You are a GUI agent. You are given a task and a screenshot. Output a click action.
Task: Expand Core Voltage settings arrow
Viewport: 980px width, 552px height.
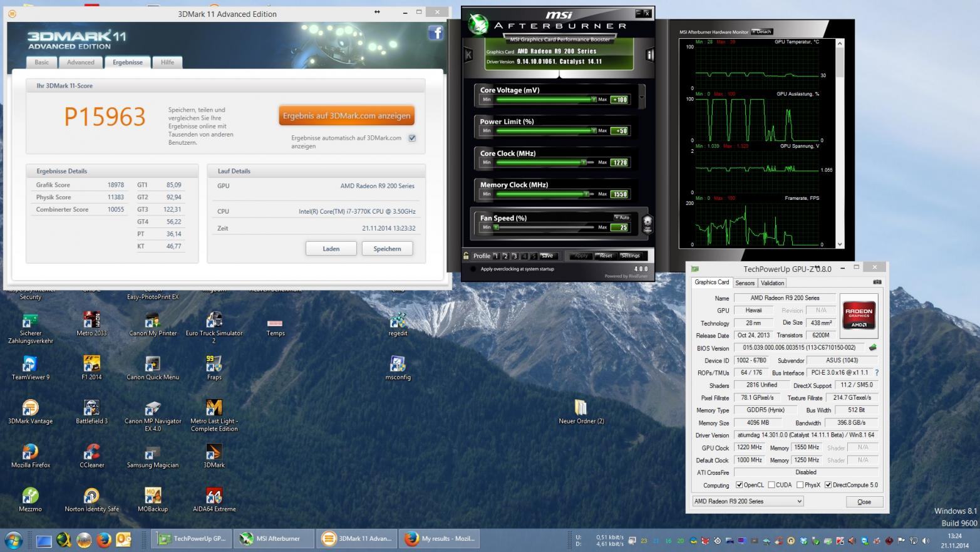641,96
